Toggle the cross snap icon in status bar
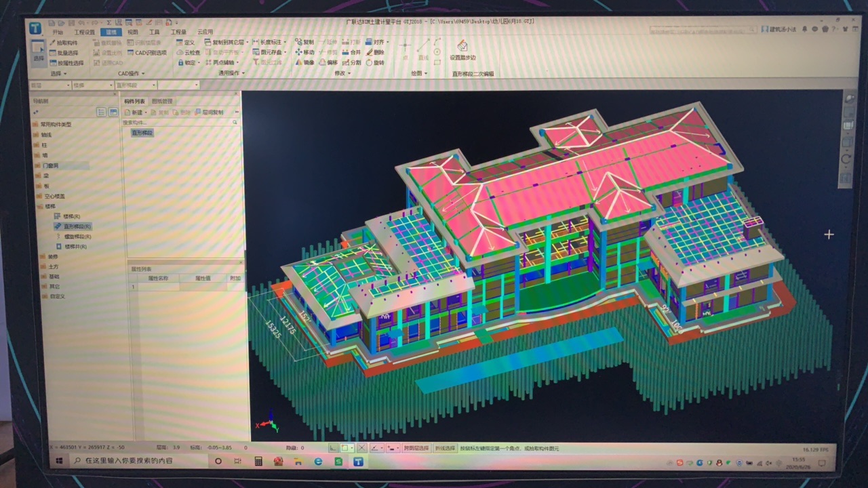 (361, 448)
